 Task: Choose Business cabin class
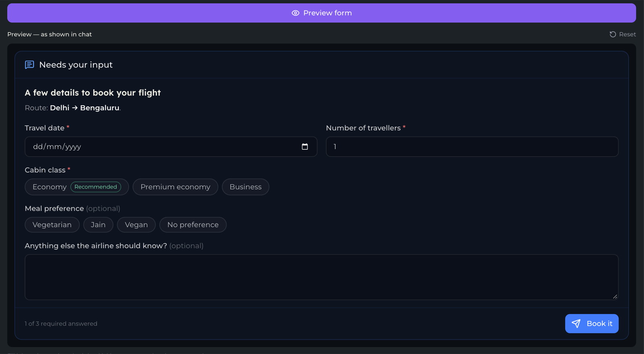tap(246, 187)
